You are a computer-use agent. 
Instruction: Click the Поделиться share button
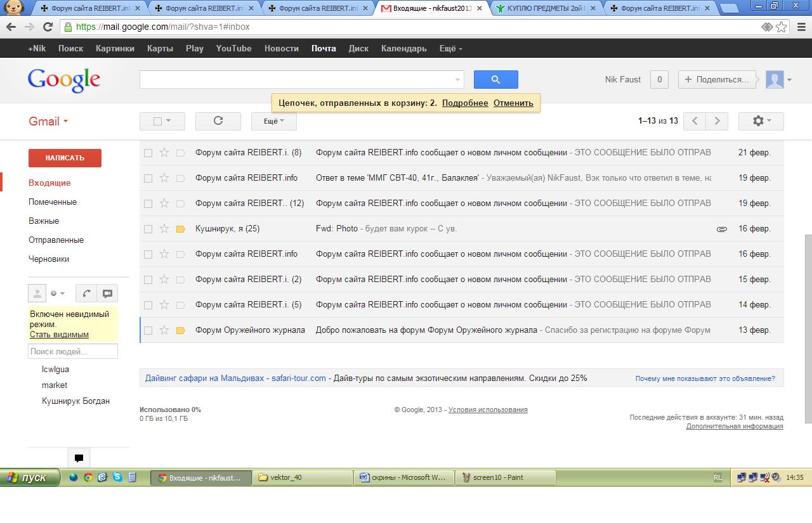point(717,79)
